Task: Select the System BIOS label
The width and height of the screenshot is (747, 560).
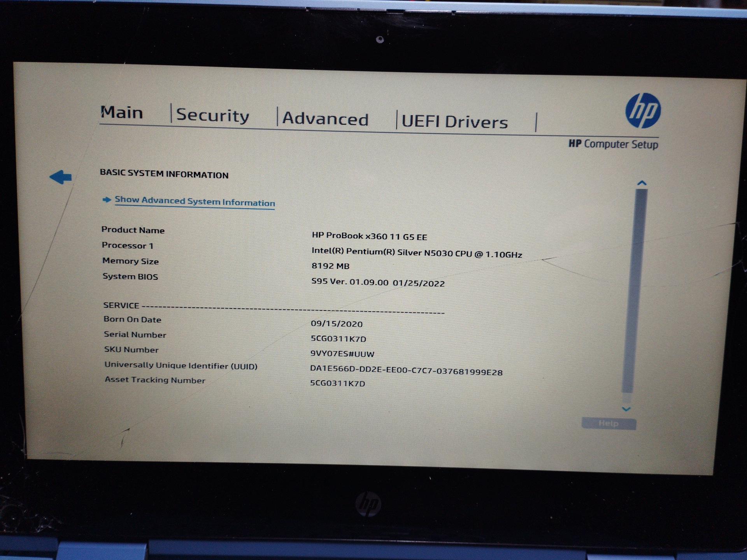Action: pos(130,276)
